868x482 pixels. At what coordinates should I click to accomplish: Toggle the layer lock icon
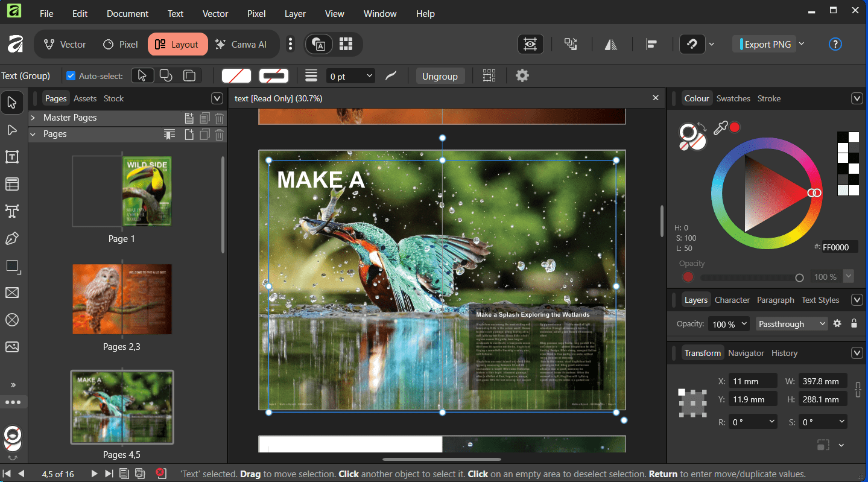[854, 324]
